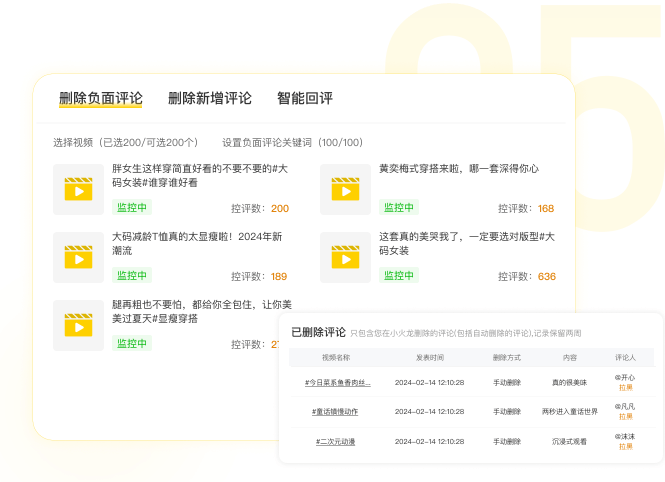This screenshot has height=482, width=665.
Task: Click video icon for 大码减龄T恤 video
Action: tap(78, 257)
